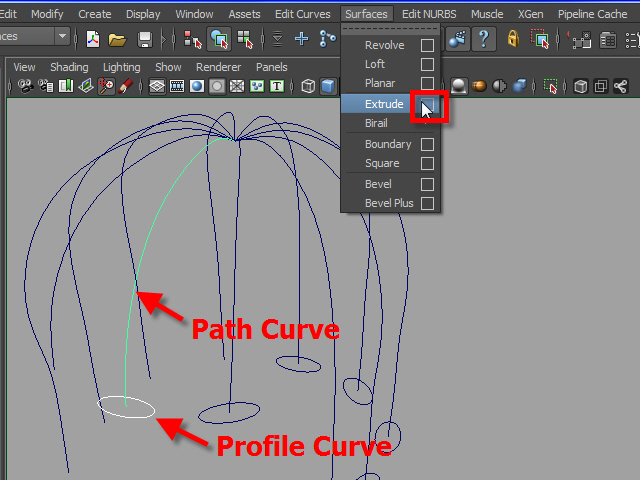Open the panel Renderer menu
This screenshot has width=640, height=480.
pos(218,67)
